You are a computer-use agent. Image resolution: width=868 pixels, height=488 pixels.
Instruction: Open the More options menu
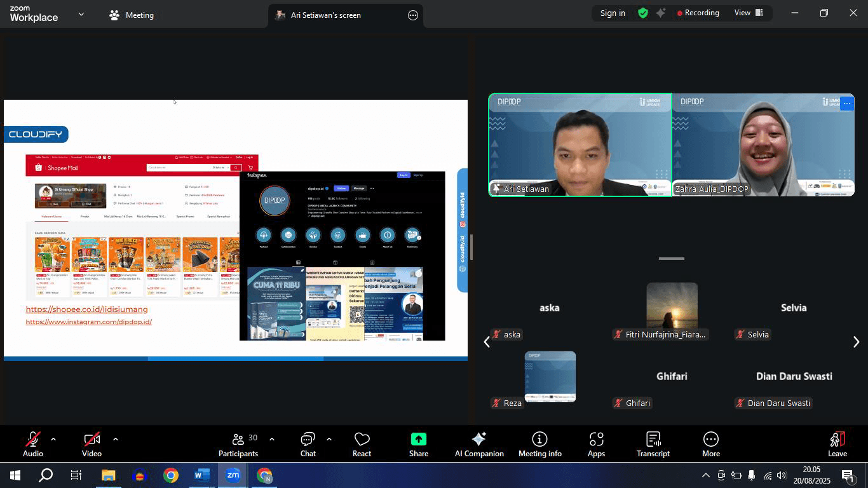tap(710, 443)
